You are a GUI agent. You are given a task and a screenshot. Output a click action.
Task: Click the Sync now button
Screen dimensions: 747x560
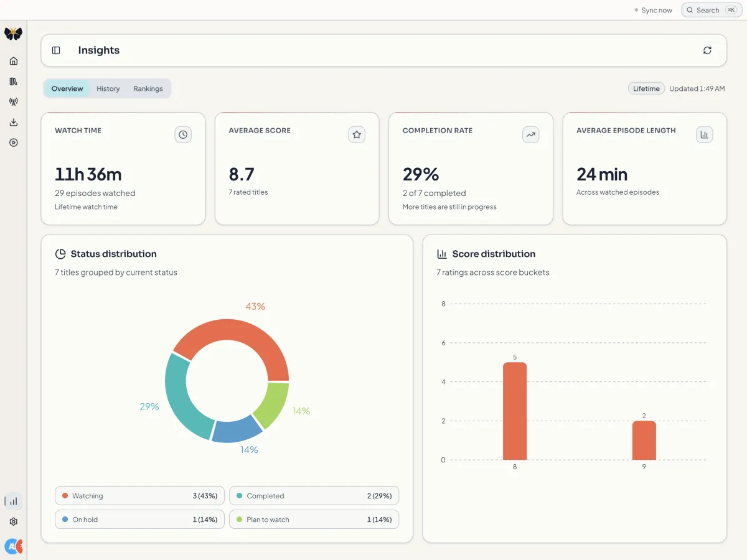tap(653, 11)
